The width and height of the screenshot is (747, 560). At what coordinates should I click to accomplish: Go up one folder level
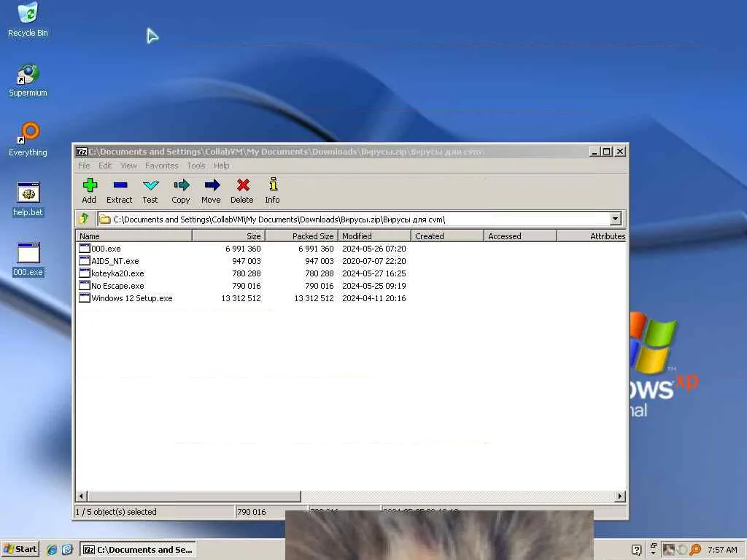[x=85, y=219]
